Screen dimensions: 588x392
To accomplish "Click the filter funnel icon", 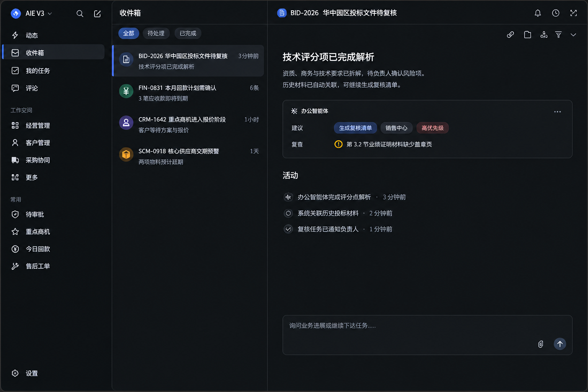I will (x=559, y=35).
